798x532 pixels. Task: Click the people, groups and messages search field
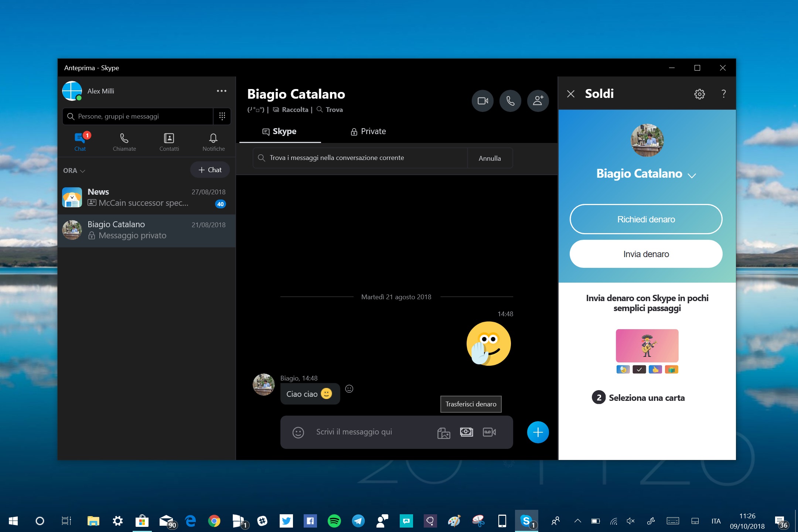point(137,116)
